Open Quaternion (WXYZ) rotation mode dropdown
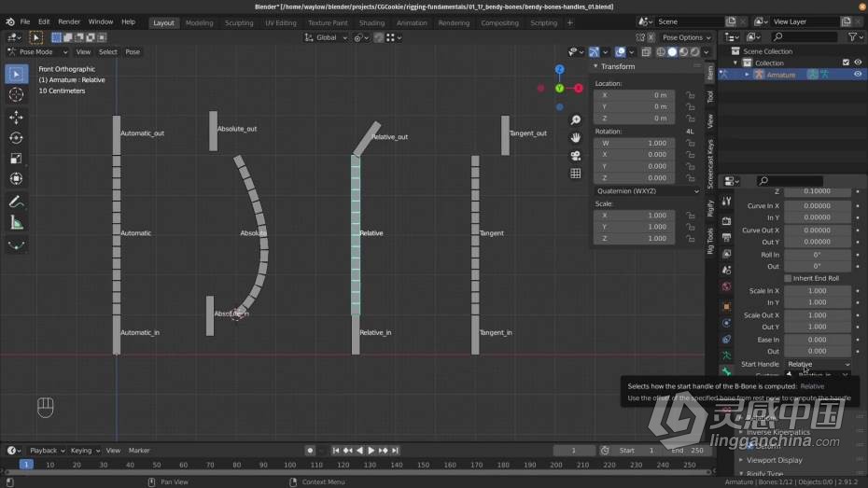The image size is (868, 488). 647,191
